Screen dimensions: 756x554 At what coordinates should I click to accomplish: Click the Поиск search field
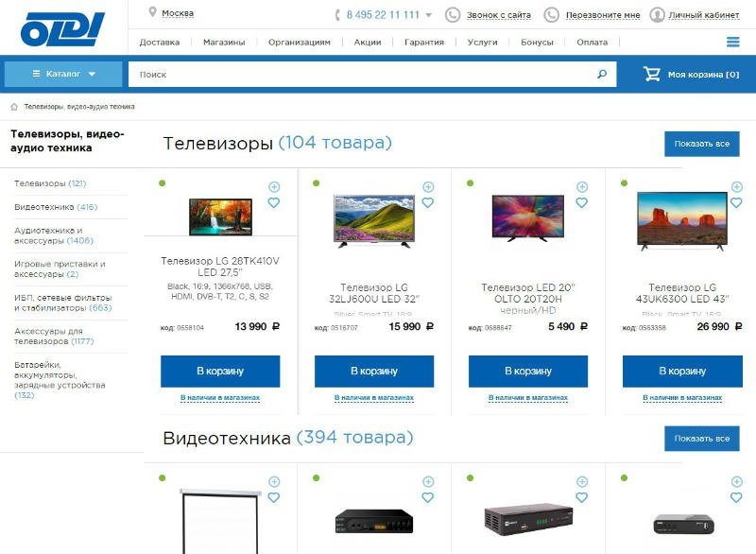pyautogui.click(x=362, y=75)
